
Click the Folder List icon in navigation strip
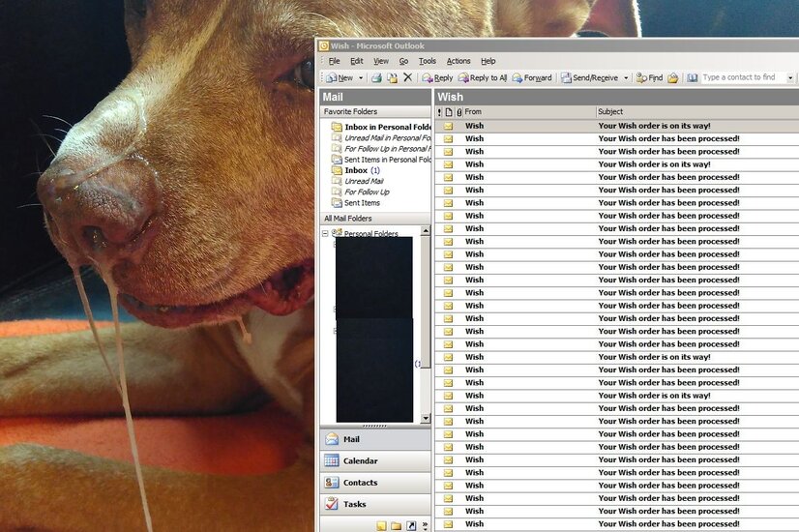[396, 525]
